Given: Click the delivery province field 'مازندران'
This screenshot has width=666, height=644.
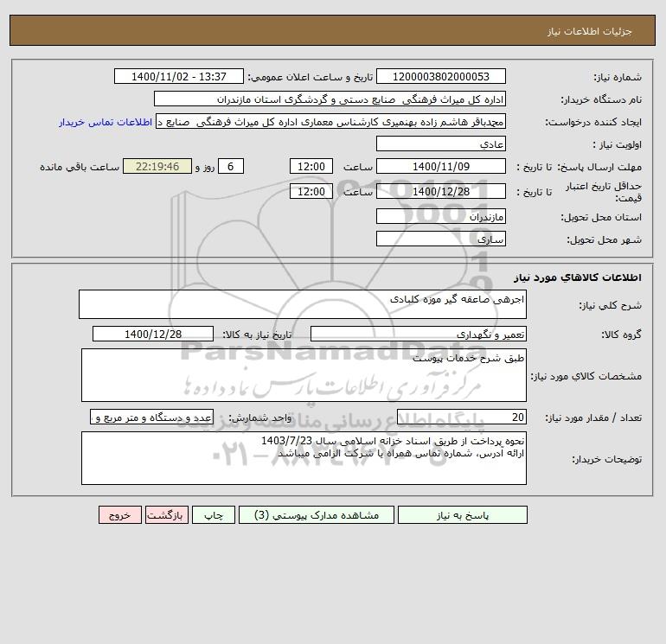Looking at the screenshot, I should click(441, 216).
